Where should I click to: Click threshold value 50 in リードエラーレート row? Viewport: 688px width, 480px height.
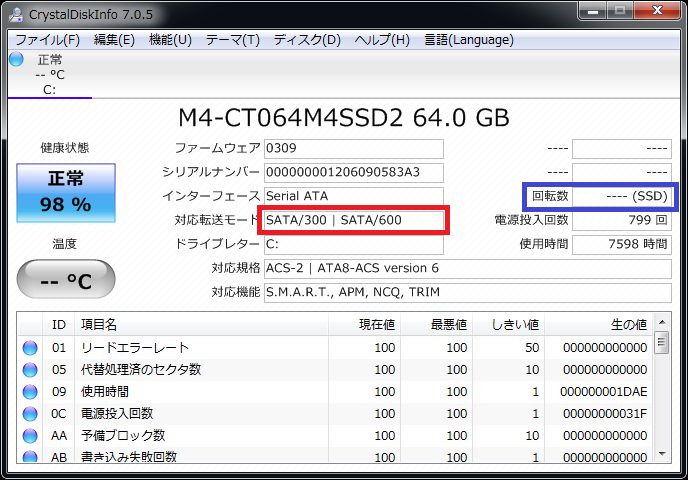[x=532, y=347]
